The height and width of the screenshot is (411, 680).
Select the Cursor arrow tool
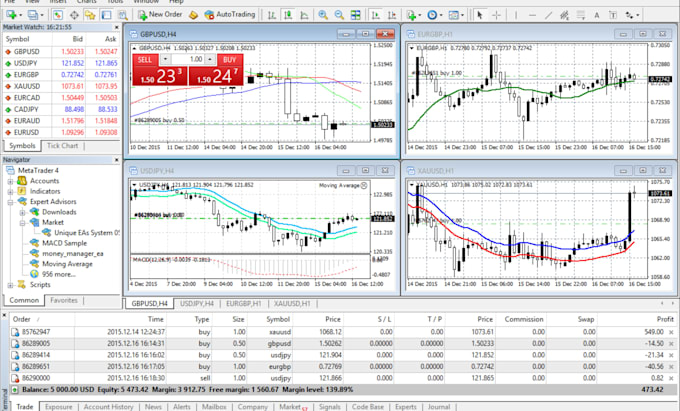coord(480,15)
